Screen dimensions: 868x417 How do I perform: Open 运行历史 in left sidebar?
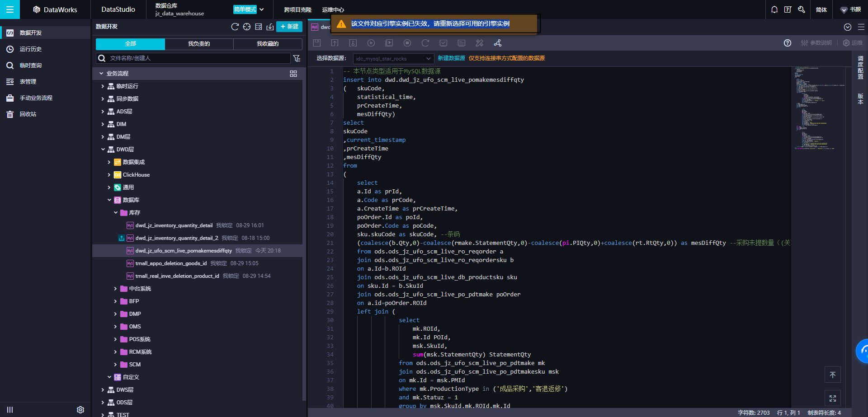point(45,49)
